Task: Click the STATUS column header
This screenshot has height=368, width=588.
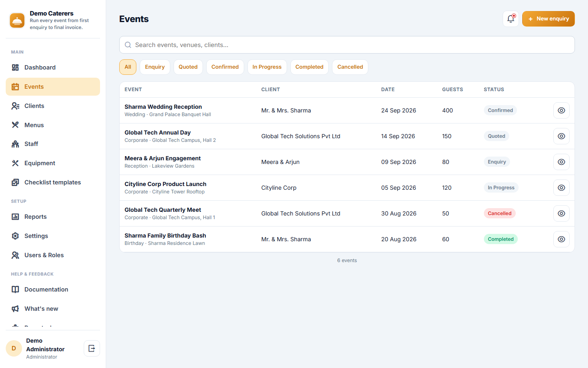Action: (x=494, y=90)
